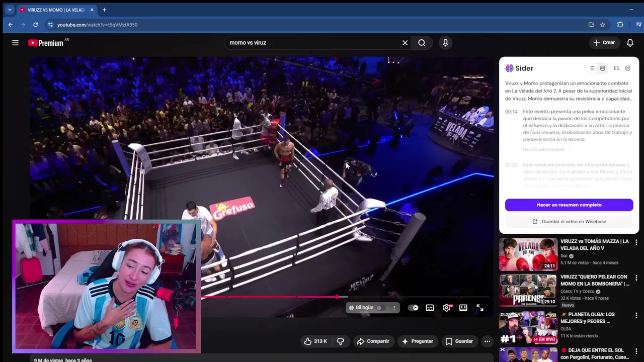Viewport: 644px width, 362px height.
Task: Click the "Nuevo" badge text
Action: pos(568,305)
